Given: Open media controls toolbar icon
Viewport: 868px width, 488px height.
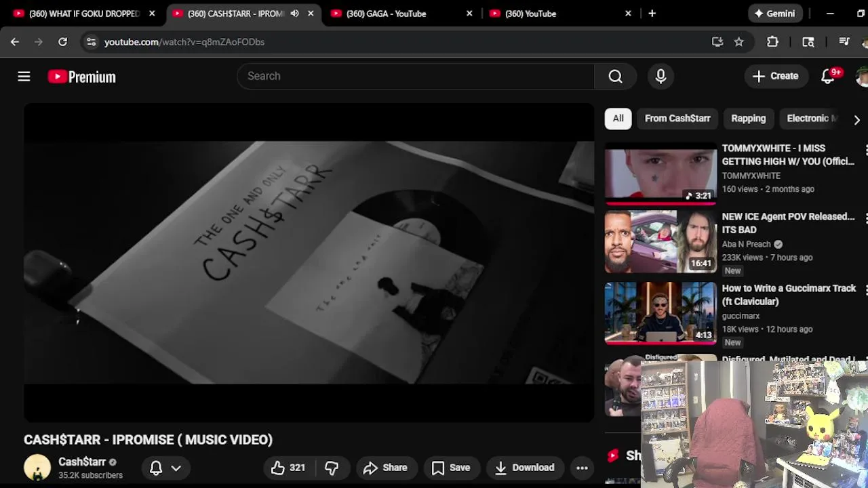Looking at the screenshot, I should (x=844, y=42).
